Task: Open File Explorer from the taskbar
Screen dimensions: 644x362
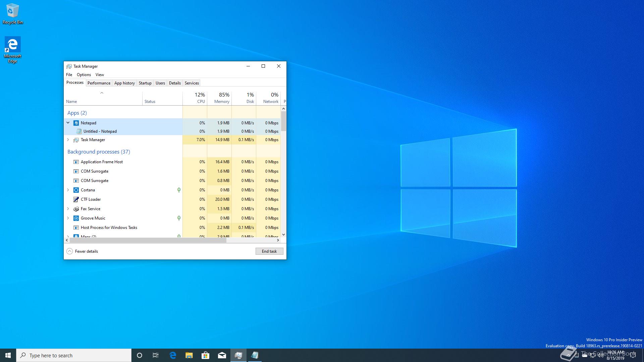Action: [189, 355]
